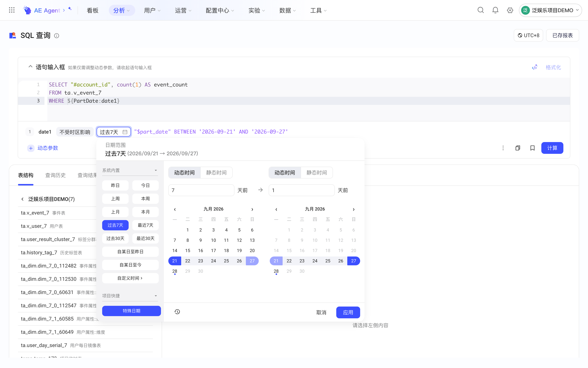Open the apps grid menu icon
Screen dimensions: 588x368
click(12, 10)
